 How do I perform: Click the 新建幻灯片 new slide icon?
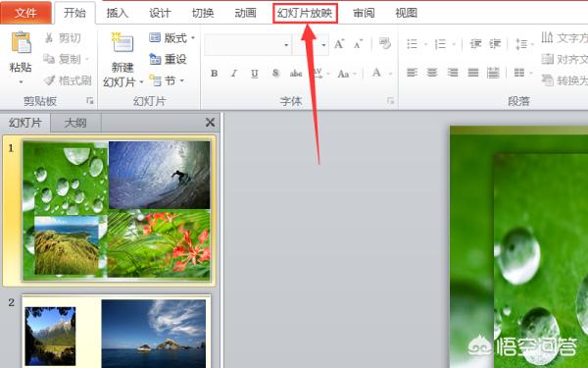122,42
